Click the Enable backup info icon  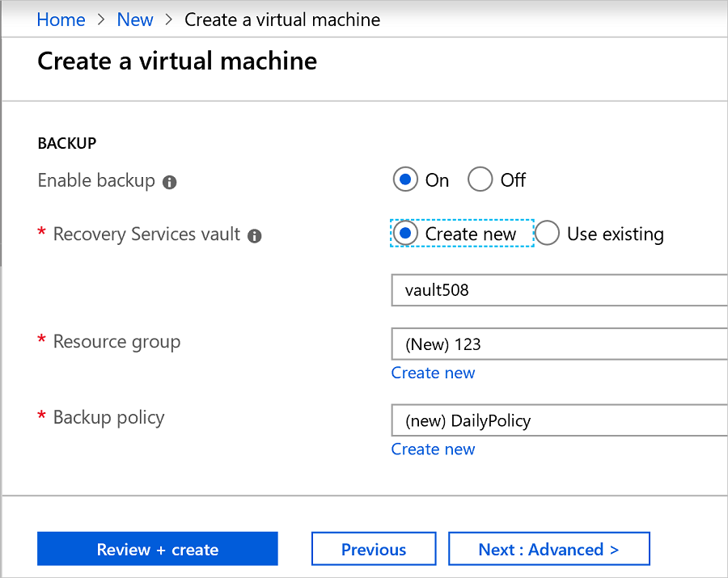click(x=169, y=182)
